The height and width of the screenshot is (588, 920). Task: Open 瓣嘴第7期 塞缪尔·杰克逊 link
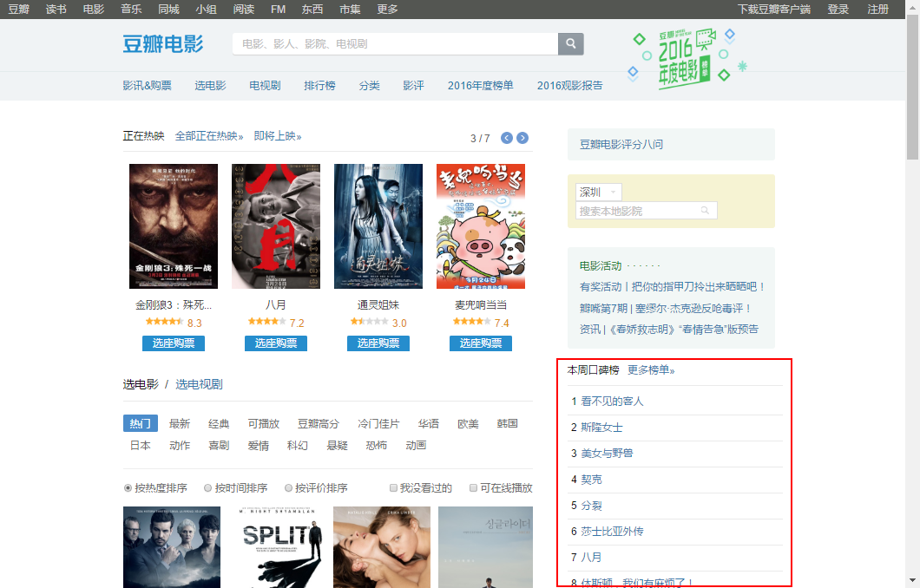tap(665, 309)
